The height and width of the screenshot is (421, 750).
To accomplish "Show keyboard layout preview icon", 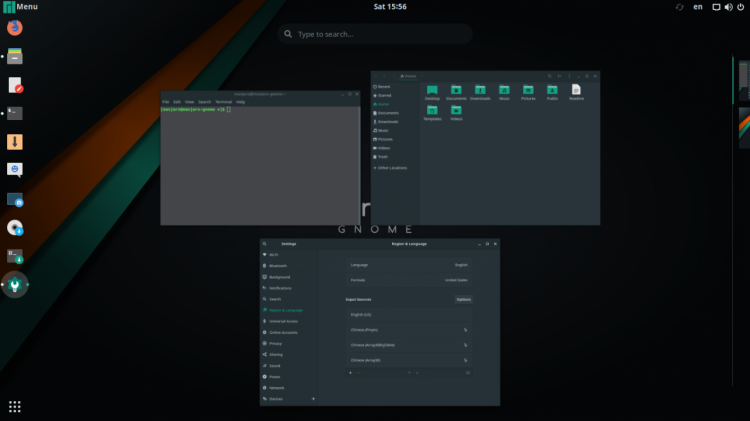I will point(468,373).
